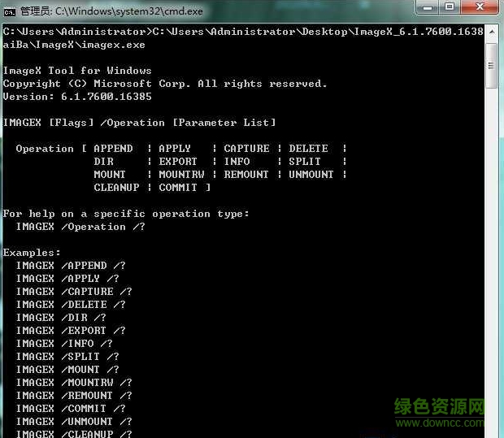Image resolution: width=504 pixels, height=438 pixels.
Task: Click UNMOUNT in the Operation table
Action: pyautogui.click(x=311, y=175)
